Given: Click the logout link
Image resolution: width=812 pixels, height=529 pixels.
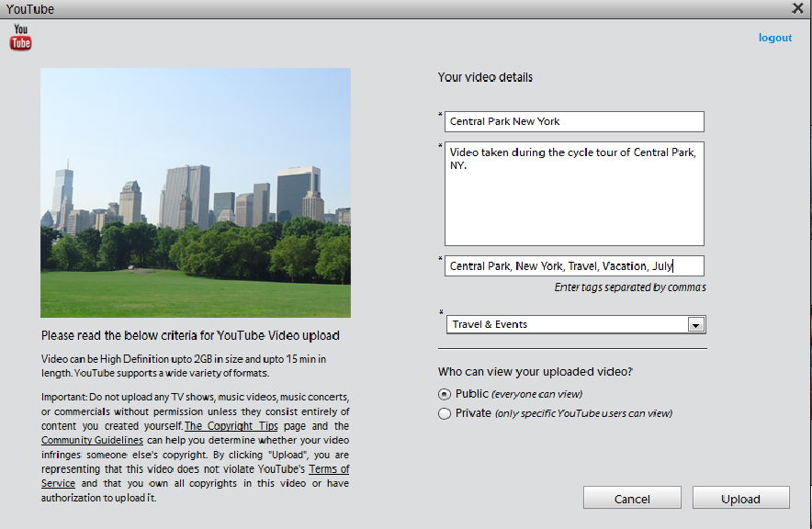Looking at the screenshot, I should point(775,38).
